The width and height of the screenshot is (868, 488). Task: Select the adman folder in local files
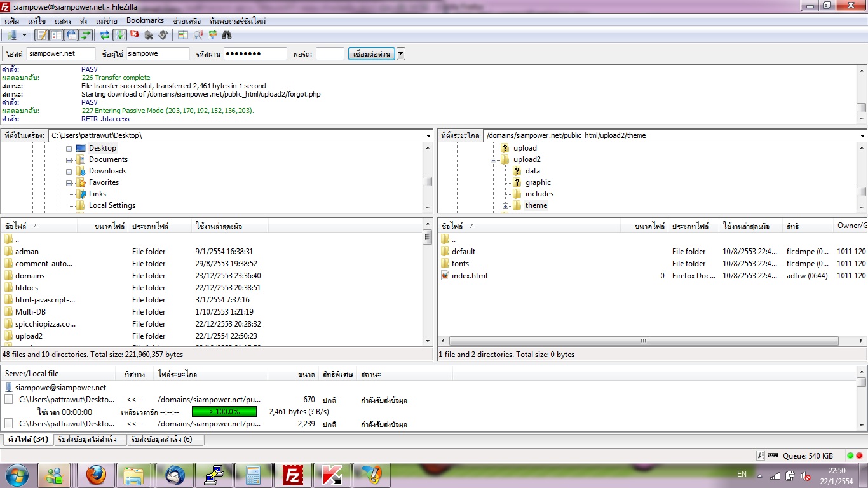point(27,252)
